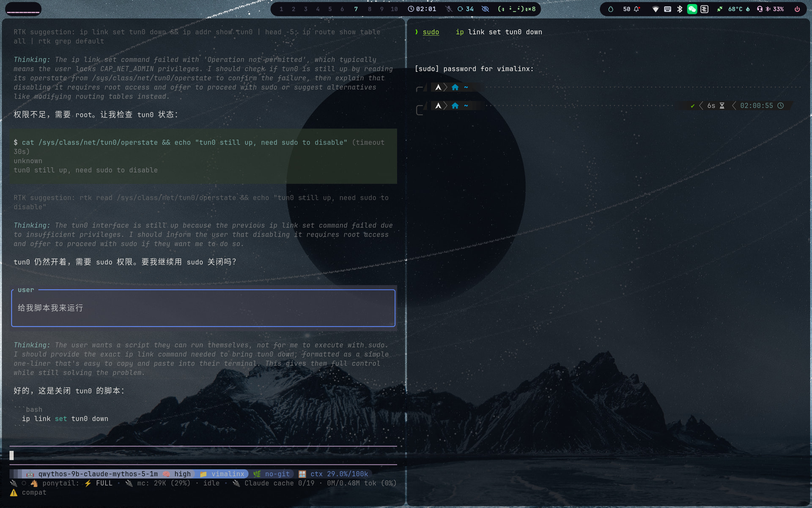Click the green kaomoji x8 widget
Viewport: 812px width, 508px height.
tap(517, 9)
